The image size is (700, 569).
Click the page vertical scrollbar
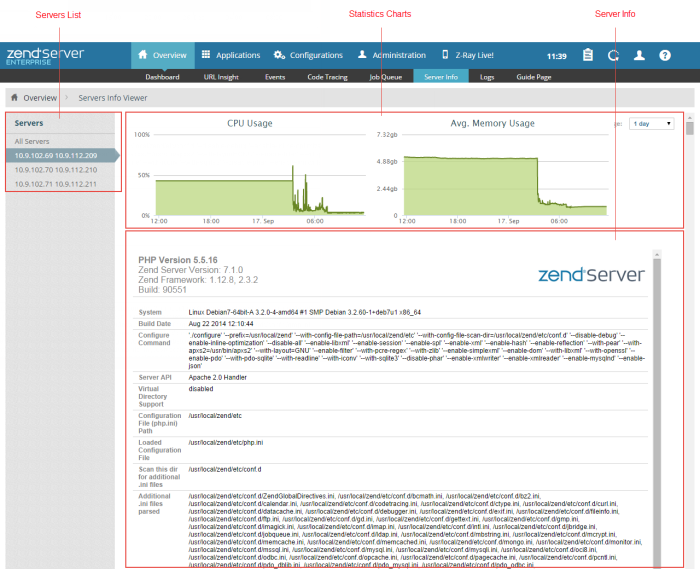point(689,300)
